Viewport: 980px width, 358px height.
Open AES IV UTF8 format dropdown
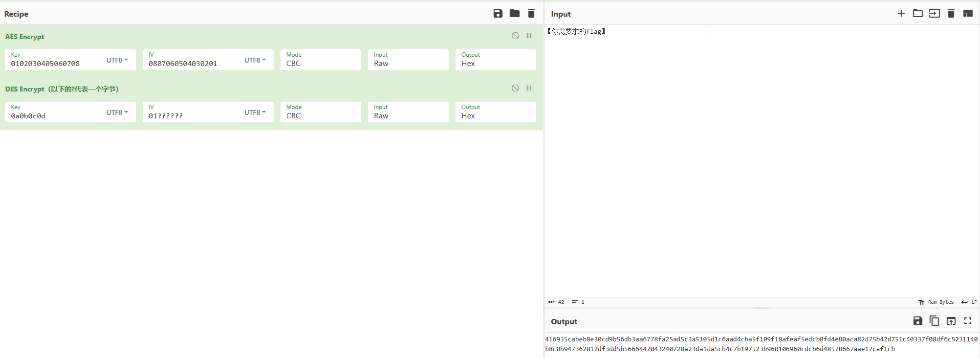pos(255,60)
